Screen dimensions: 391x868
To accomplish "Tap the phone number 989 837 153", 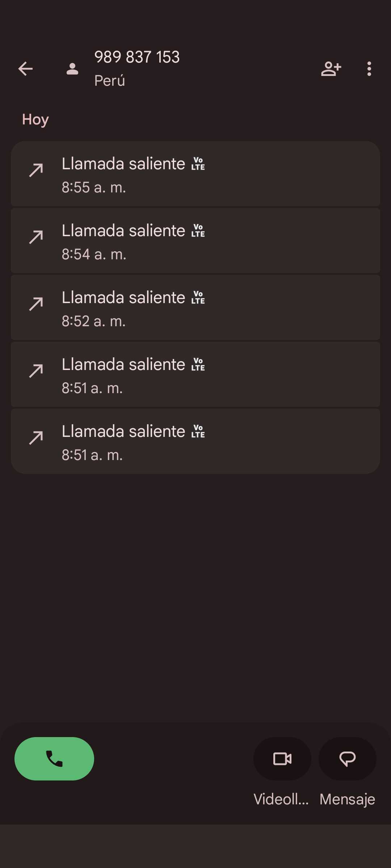I will (x=137, y=57).
